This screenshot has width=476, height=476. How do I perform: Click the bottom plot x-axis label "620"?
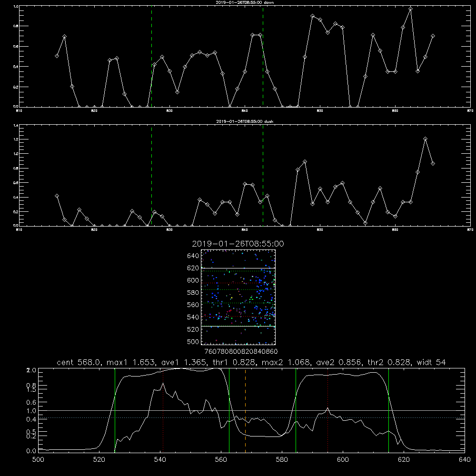coord(404,460)
